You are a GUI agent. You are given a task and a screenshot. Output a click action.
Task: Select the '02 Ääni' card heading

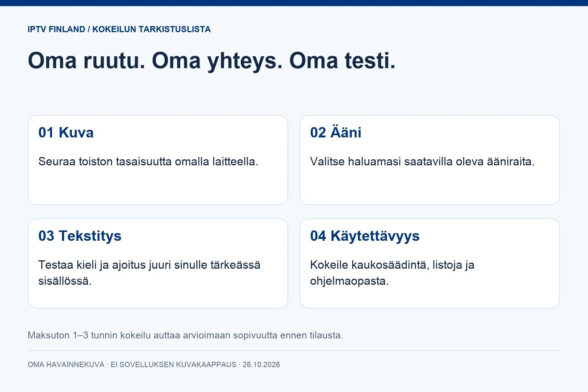click(336, 132)
